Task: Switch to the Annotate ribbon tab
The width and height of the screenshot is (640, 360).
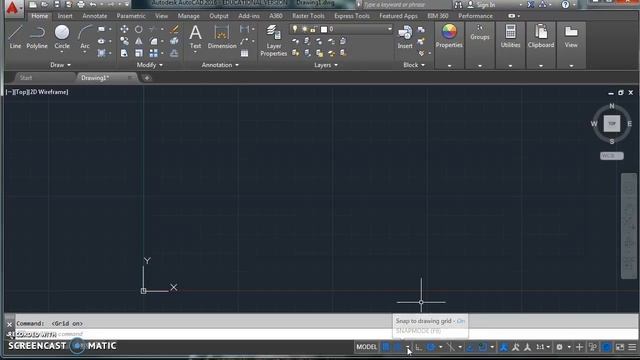Action: [x=95, y=16]
